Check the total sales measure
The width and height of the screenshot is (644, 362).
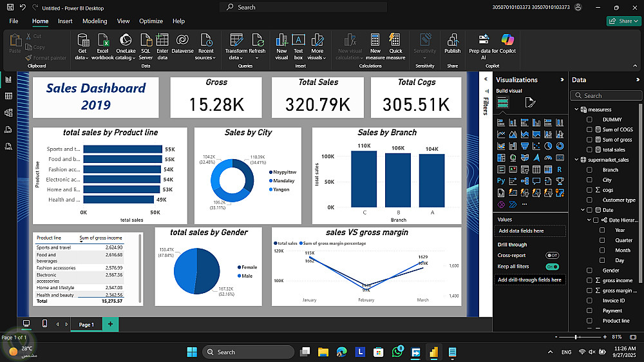click(x=589, y=149)
